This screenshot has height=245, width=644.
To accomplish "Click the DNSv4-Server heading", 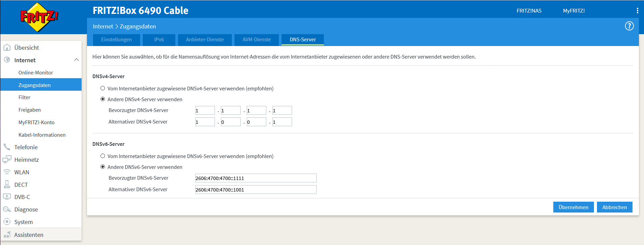I will pos(108,76).
